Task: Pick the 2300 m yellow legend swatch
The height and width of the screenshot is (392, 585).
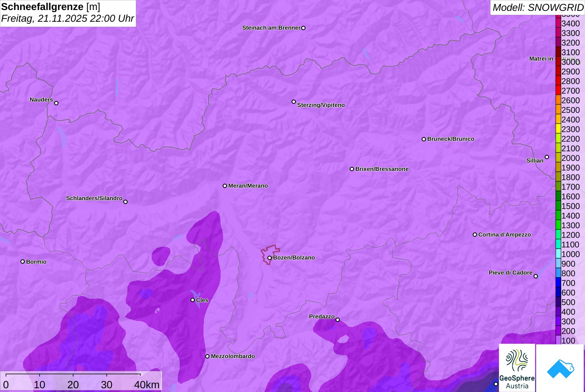Action: click(x=558, y=129)
